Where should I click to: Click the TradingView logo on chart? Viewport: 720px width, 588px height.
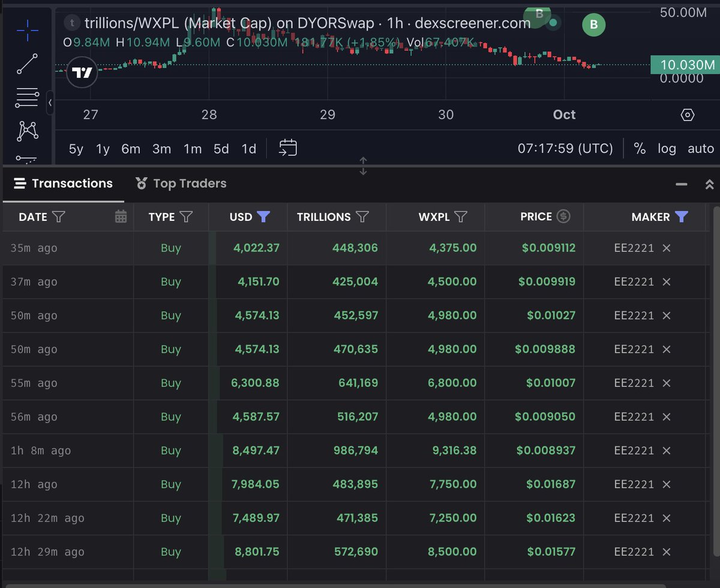coord(82,73)
